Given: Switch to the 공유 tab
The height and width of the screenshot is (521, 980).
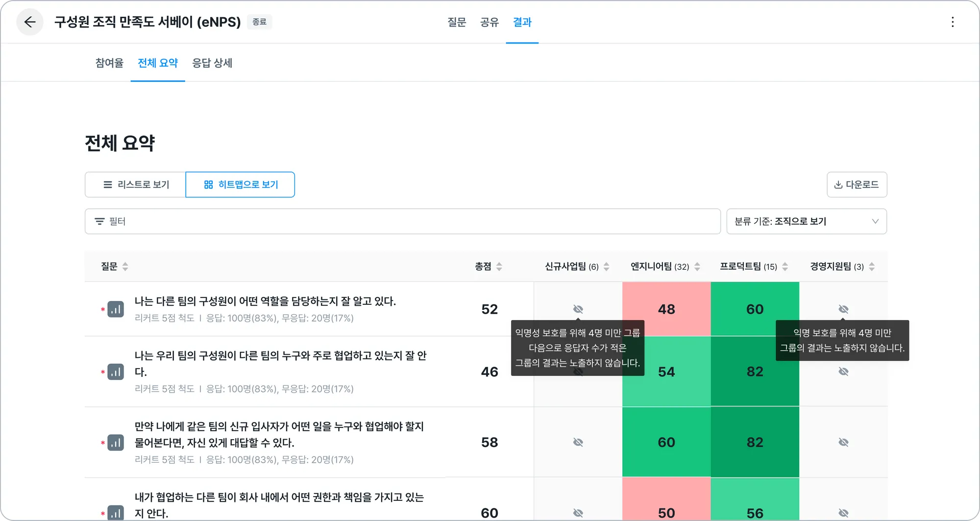Looking at the screenshot, I should point(490,22).
